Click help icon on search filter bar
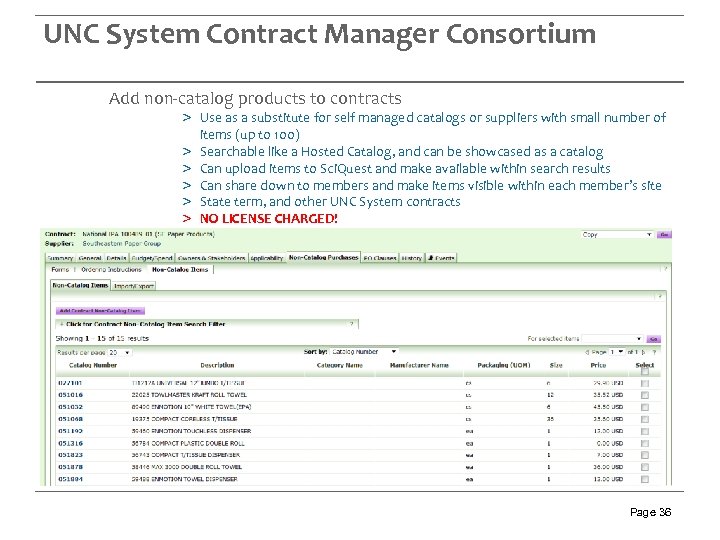 [x=351, y=324]
